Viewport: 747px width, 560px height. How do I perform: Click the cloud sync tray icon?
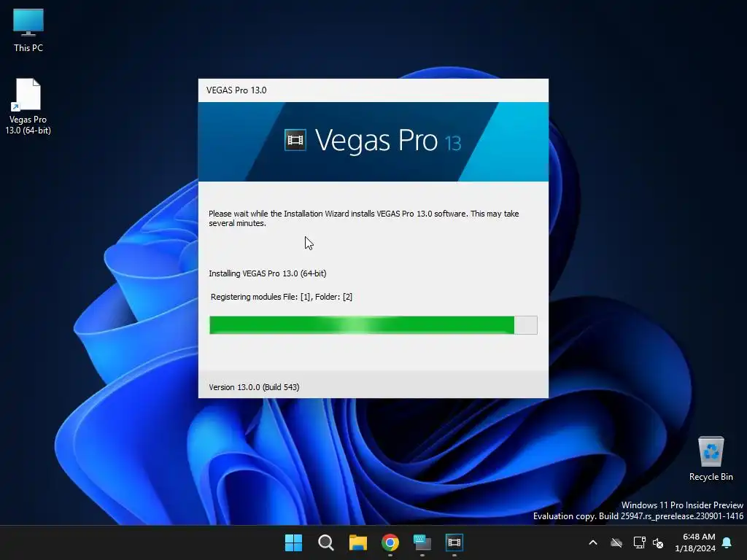pyautogui.click(x=616, y=542)
